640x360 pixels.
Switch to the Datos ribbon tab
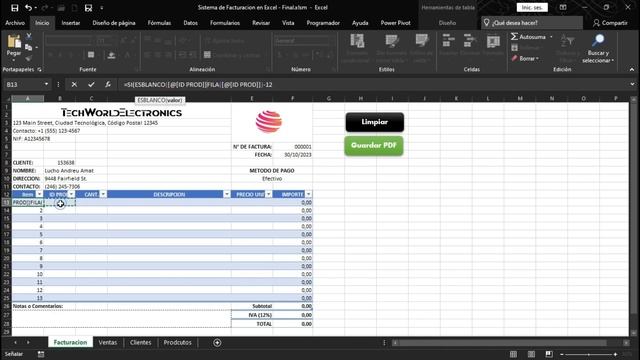coord(191,23)
